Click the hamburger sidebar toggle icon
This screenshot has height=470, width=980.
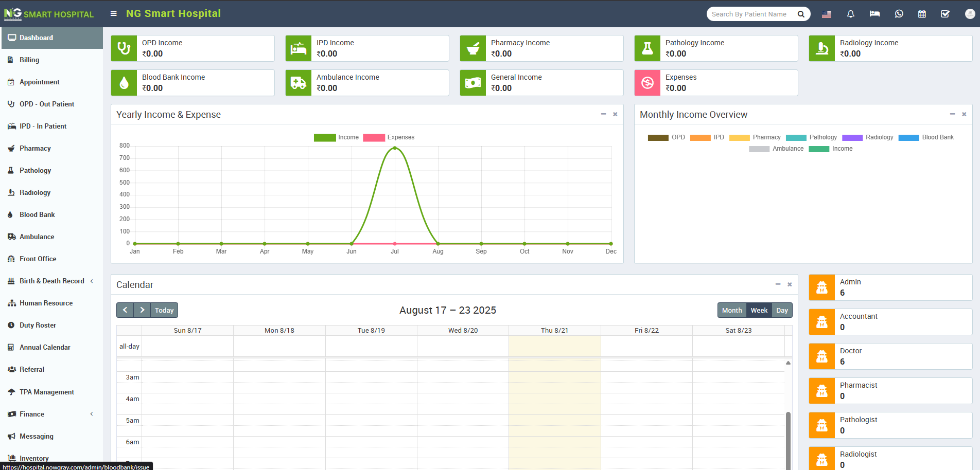coord(113,14)
